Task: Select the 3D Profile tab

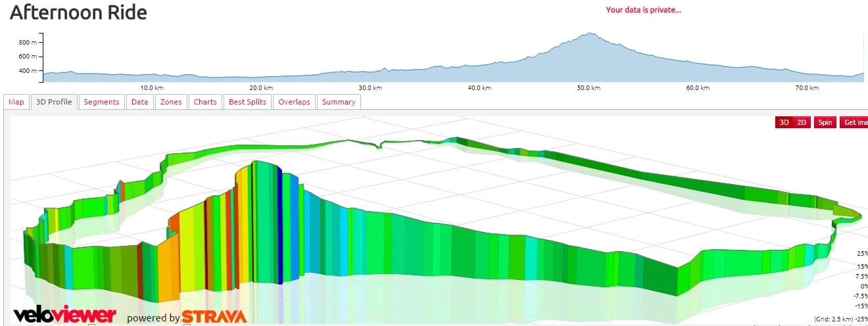Action: pos(55,102)
